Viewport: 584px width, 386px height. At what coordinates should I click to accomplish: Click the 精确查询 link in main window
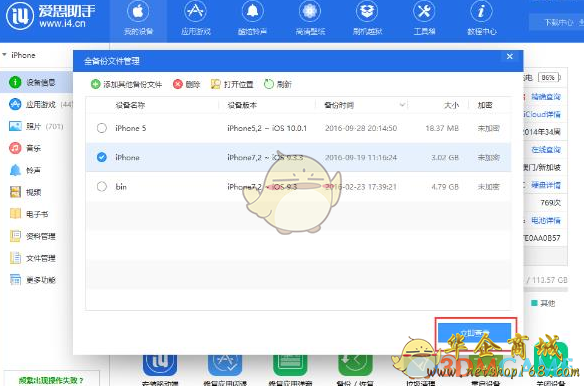coord(546,96)
